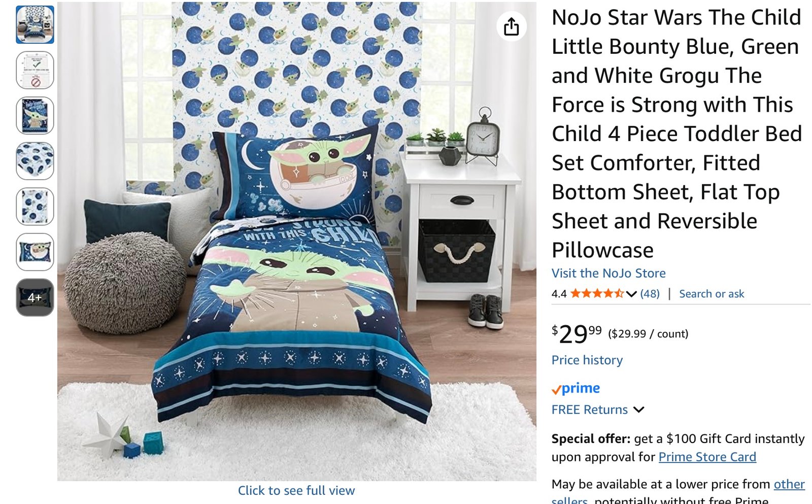Screen dimensions: 812x504
Task: Click the Search or ask link
Action: 712,294
